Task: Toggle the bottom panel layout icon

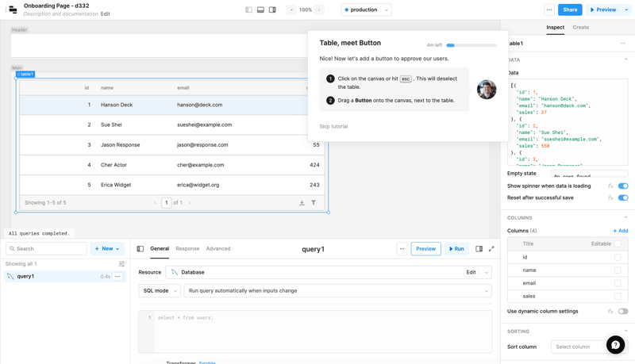Action: 260,10
